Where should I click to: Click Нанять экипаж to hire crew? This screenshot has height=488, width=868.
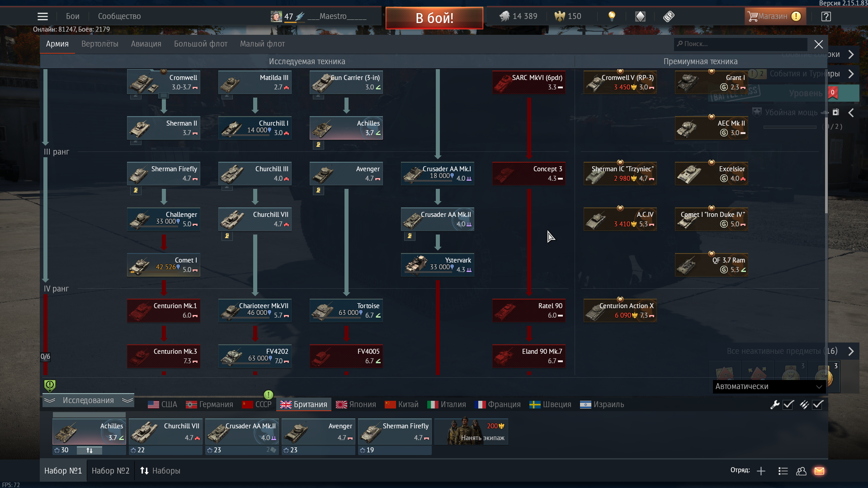point(471,432)
